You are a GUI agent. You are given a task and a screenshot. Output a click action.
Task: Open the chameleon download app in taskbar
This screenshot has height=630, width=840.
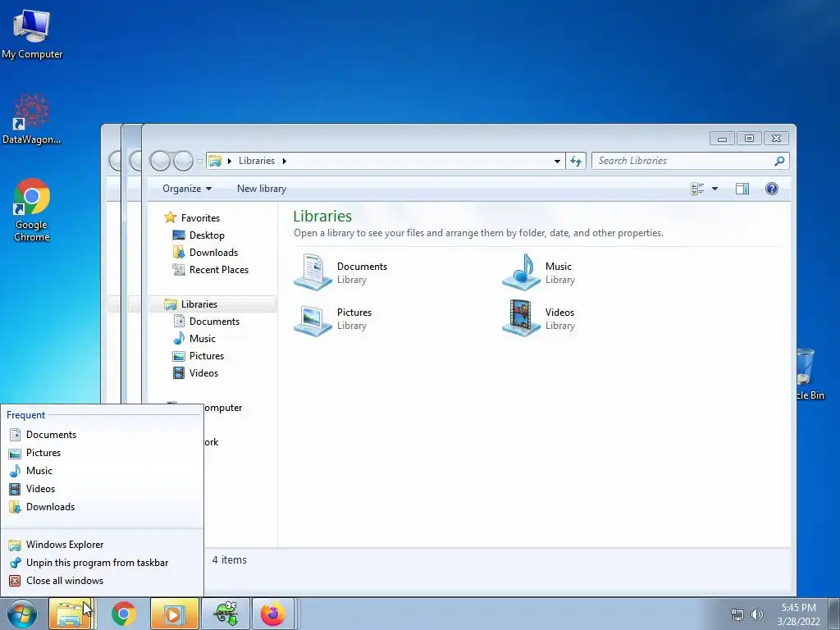226,614
